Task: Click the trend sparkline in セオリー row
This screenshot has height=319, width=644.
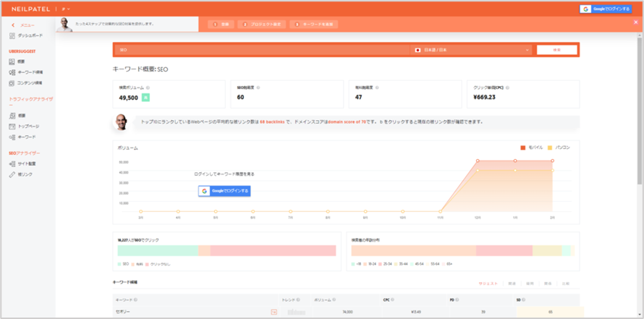Action: point(296,312)
